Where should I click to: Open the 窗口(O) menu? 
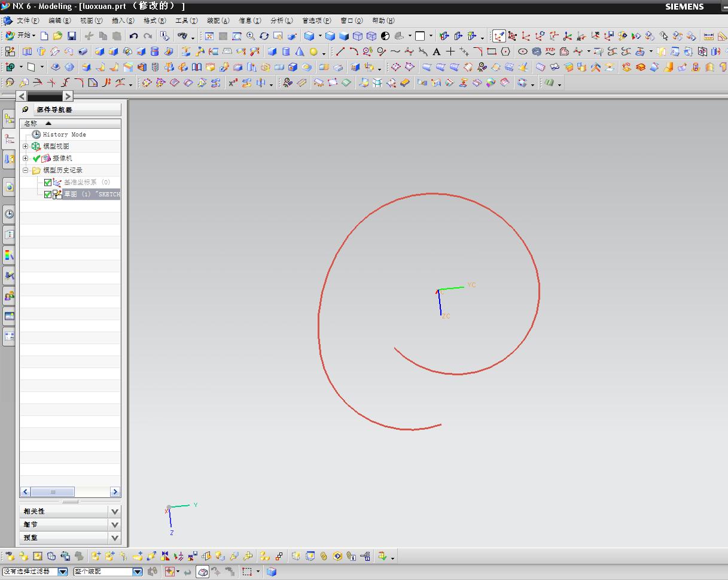(352, 21)
